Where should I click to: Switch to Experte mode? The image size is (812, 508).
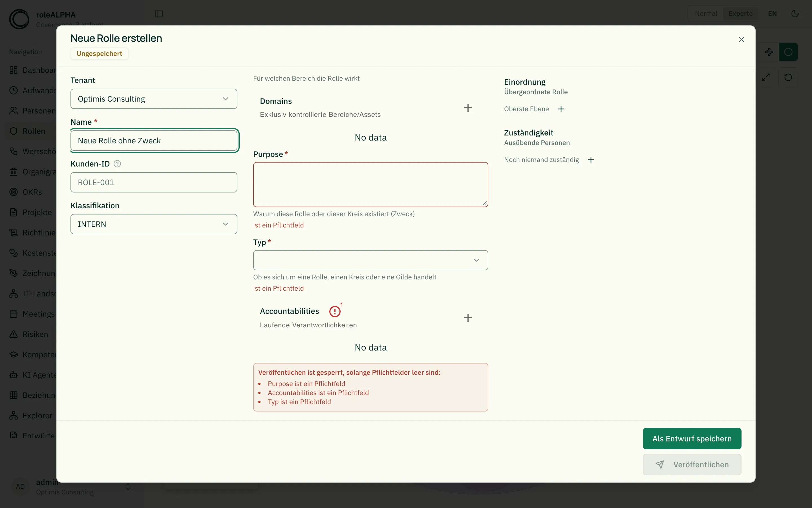[x=741, y=14]
